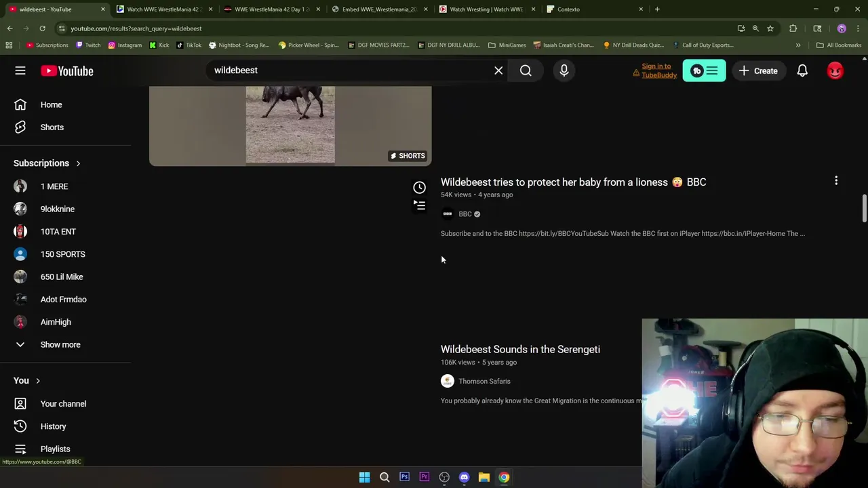Add BBC wildebeest video to Watch later
The image size is (868, 488).
(x=420, y=187)
